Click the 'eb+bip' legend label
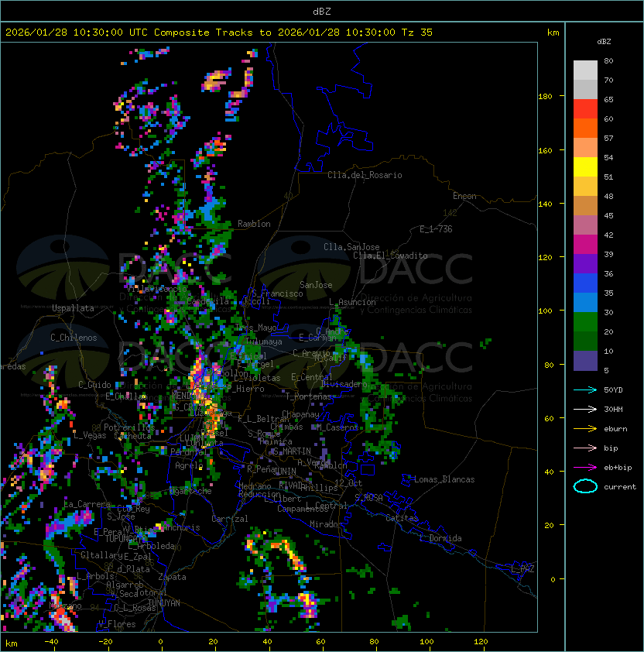The height and width of the screenshot is (652, 644). [618, 468]
